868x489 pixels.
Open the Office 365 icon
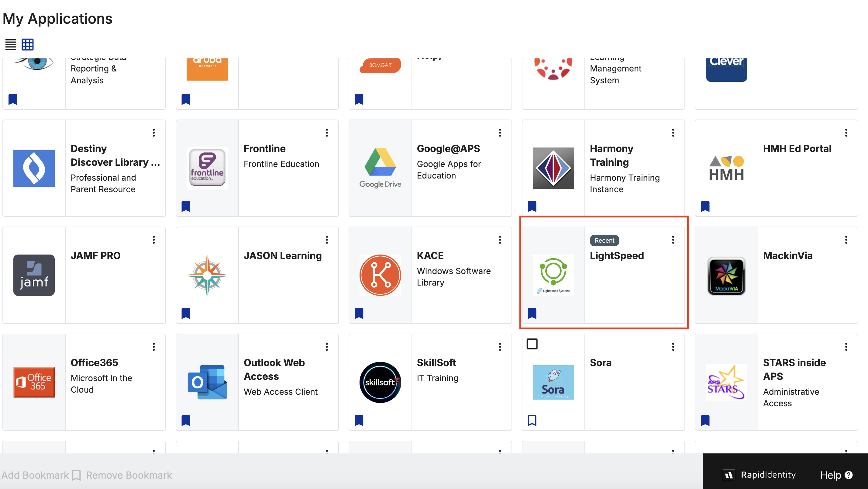(x=34, y=382)
